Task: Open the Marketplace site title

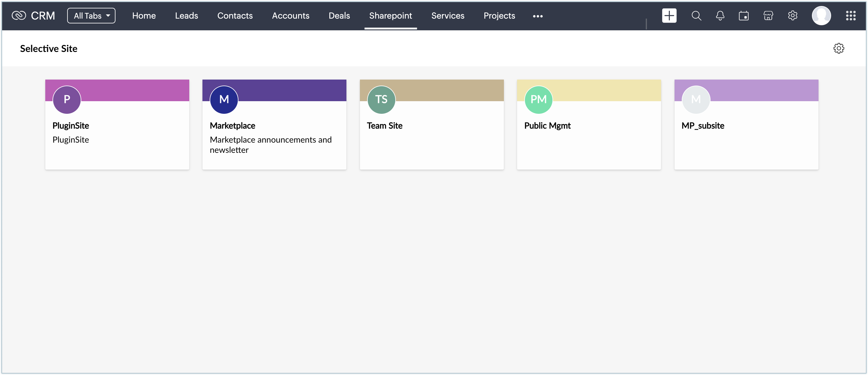Action: pyautogui.click(x=232, y=126)
